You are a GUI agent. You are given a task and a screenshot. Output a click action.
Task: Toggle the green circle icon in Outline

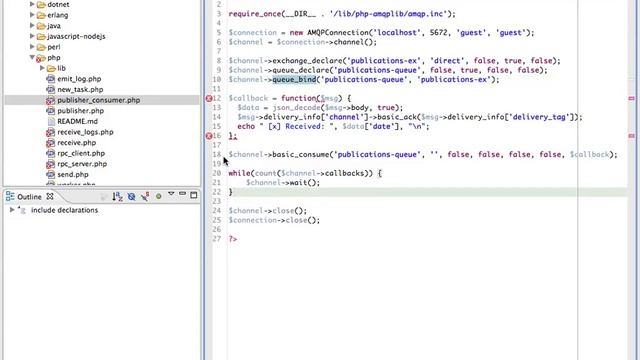[x=159, y=197]
